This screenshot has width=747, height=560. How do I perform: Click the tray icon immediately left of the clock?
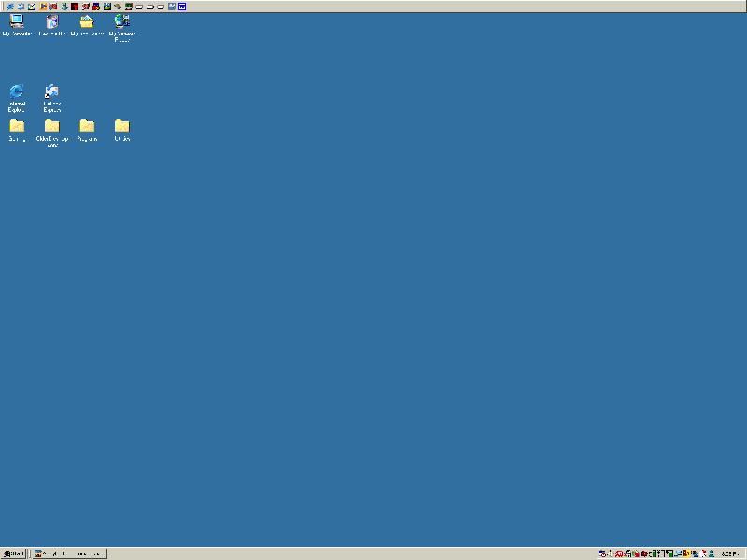[x=712, y=553]
